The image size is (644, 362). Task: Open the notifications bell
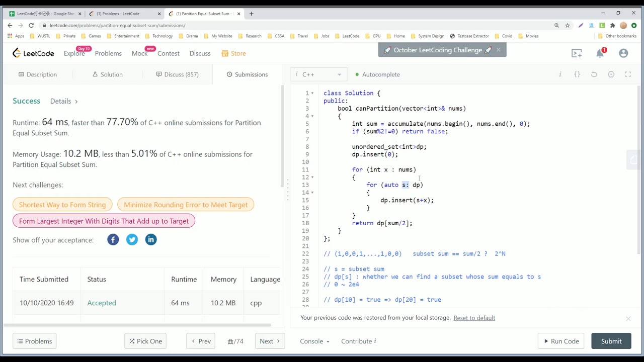pyautogui.click(x=600, y=53)
